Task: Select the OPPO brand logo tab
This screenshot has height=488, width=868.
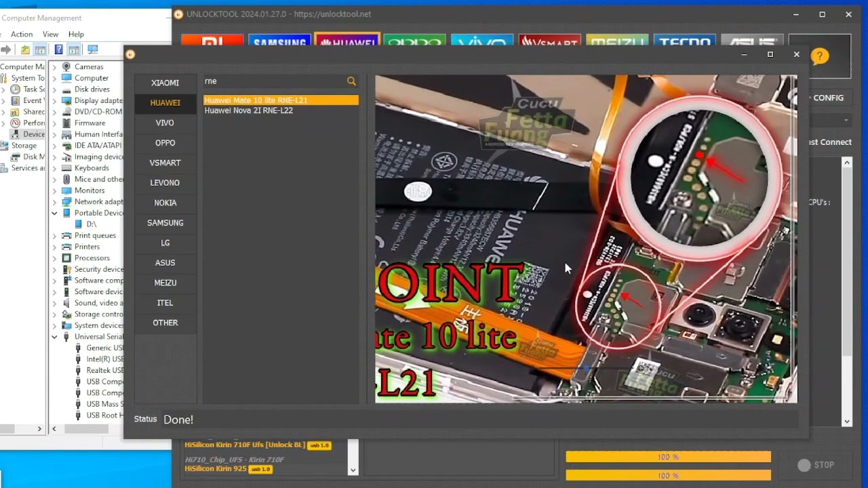Action: click(414, 41)
